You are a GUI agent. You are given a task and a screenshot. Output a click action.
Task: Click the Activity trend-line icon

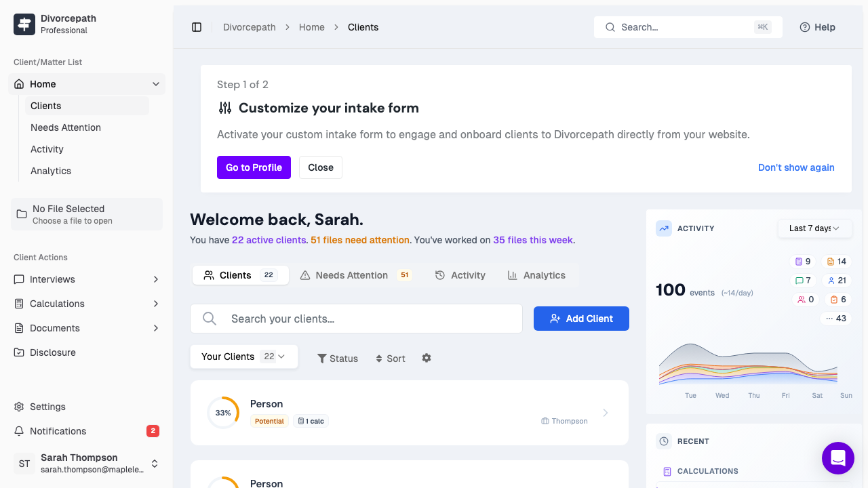pos(664,228)
